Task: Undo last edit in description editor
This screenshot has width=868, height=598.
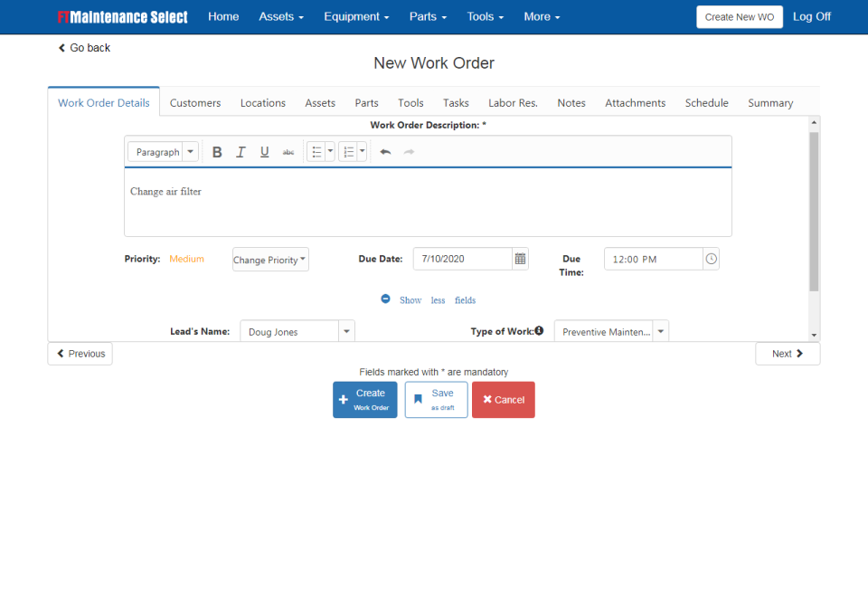Action: [x=385, y=152]
